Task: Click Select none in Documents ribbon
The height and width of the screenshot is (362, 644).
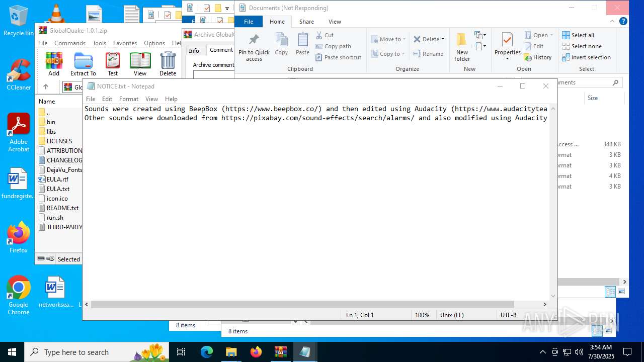Action: pos(582,46)
